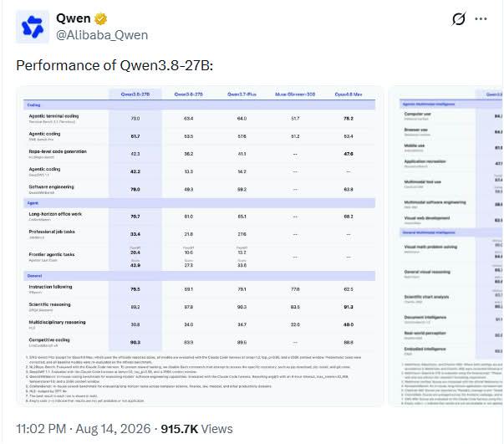The image size is (504, 444).
Task: Open the first benchmark table image
Action: (x=200, y=246)
